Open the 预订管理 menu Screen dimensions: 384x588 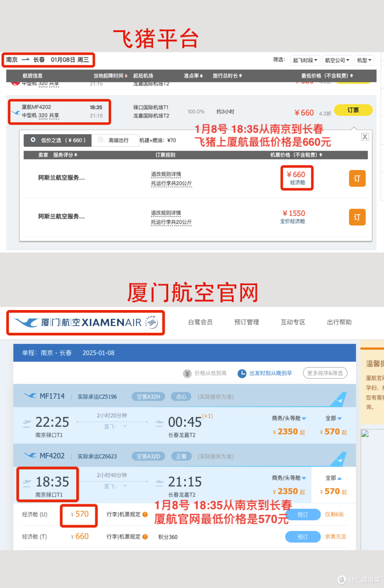pyautogui.click(x=247, y=322)
